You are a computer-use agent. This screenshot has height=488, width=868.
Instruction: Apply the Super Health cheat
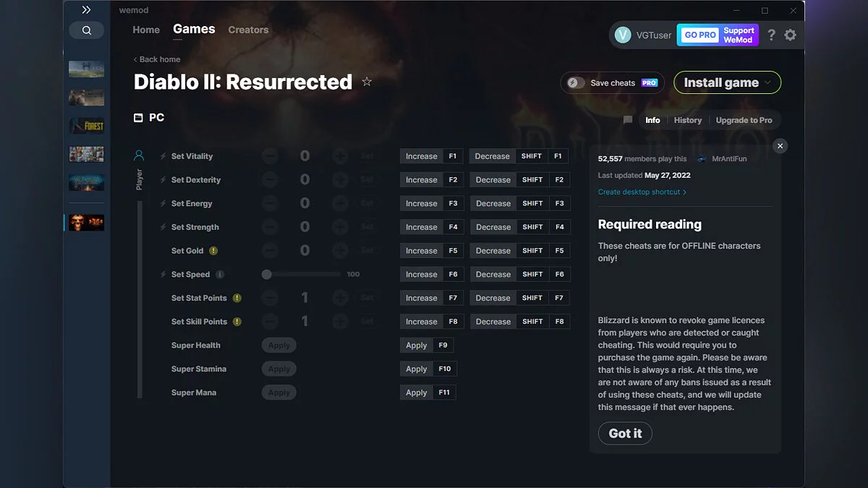click(x=278, y=345)
